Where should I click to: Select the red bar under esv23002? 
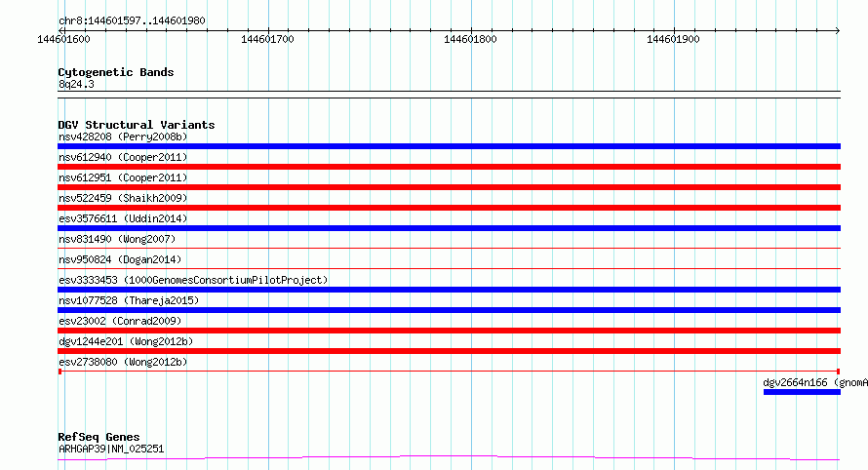449,331
